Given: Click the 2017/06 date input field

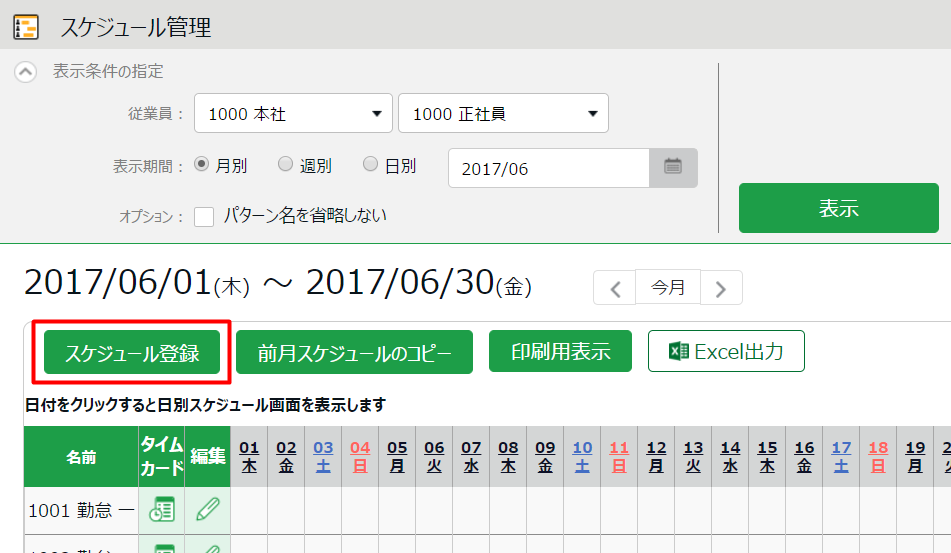Looking at the screenshot, I should 549,168.
